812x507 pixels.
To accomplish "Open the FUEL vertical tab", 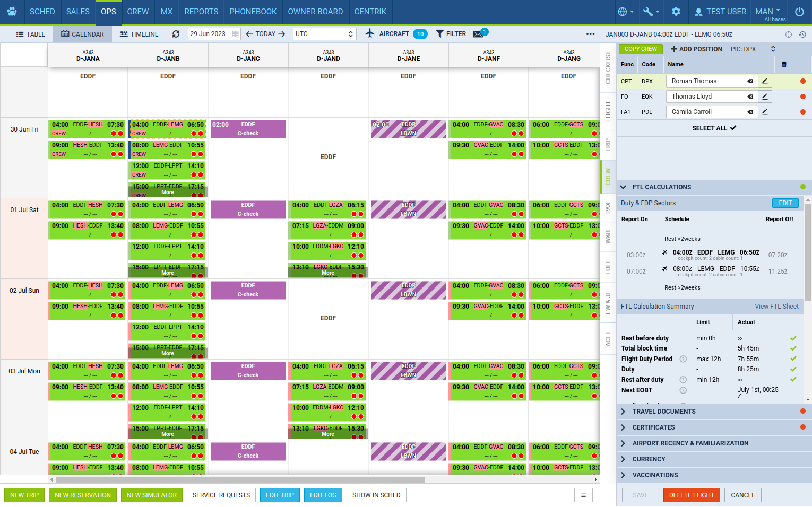I will (x=608, y=267).
